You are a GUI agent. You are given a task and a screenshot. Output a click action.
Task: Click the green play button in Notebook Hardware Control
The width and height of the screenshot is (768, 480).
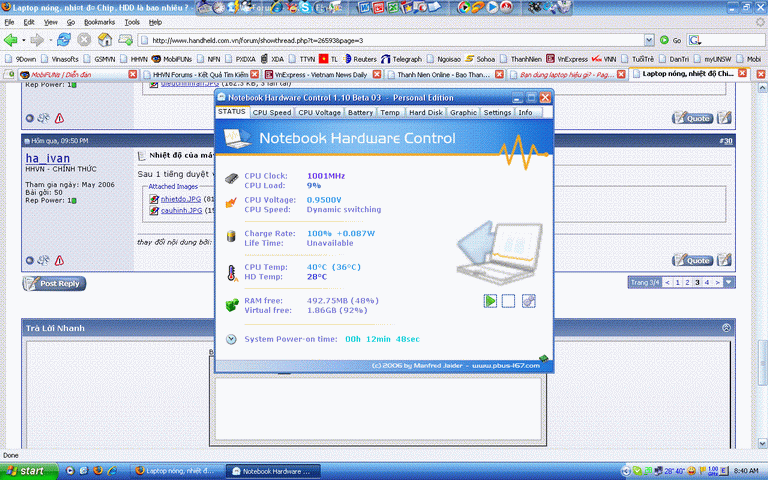(490, 300)
